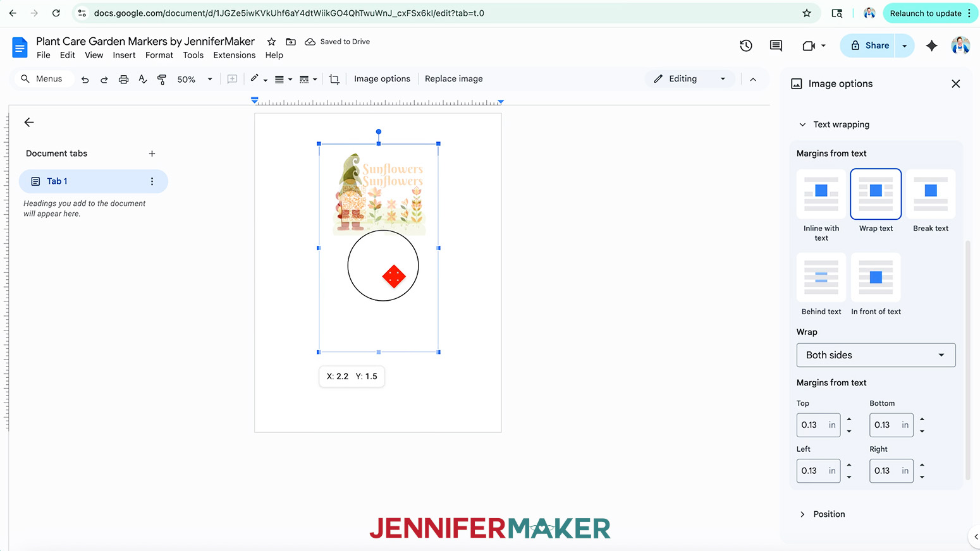Open the Google account avatar
The image size is (980, 551).
point(960,45)
